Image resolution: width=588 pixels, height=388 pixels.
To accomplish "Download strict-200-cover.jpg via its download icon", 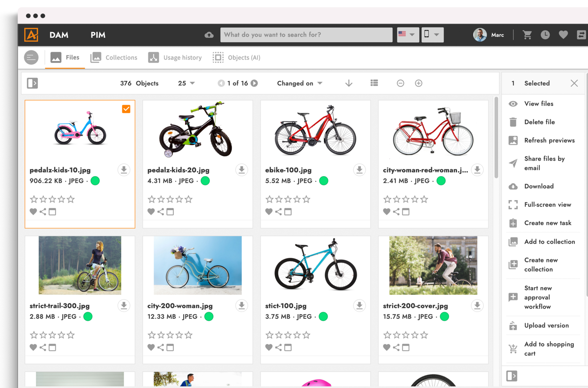I will [477, 305].
